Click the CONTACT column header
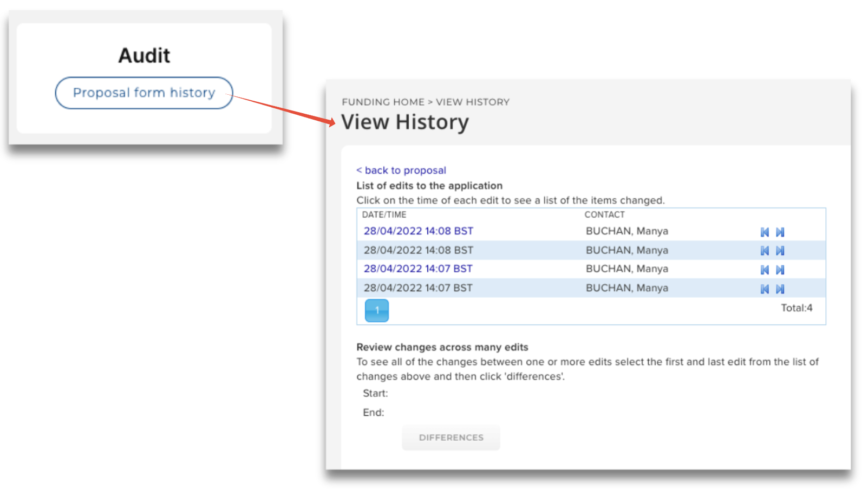The width and height of the screenshot is (868, 496). pyautogui.click(x=604, y=215)
